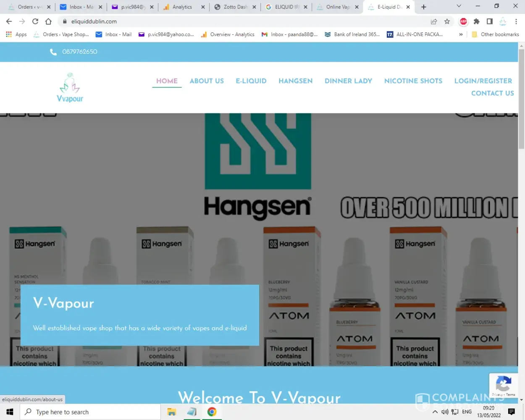The width and height of the screenshot is (525, 420).
Task: Click the browser forward arrow
Action: [x=22, y=21]
